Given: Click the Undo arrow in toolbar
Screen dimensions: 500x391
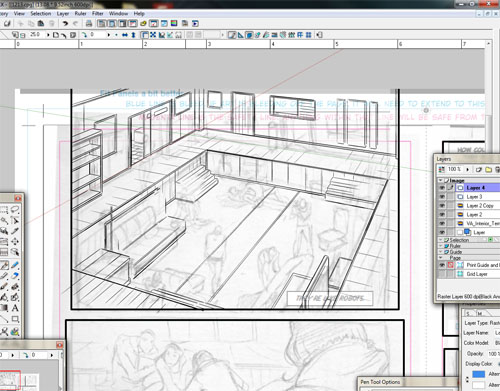Looking at the screenshot, I should (x=65, y=23).
